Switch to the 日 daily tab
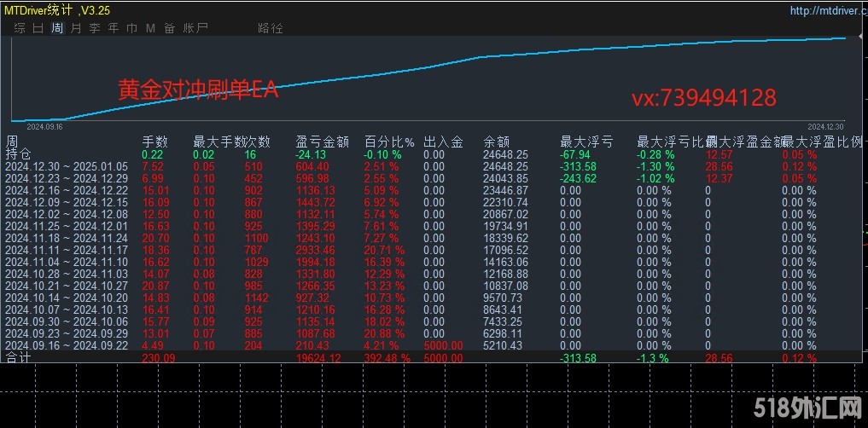868x428 pixels. point(38,28)
